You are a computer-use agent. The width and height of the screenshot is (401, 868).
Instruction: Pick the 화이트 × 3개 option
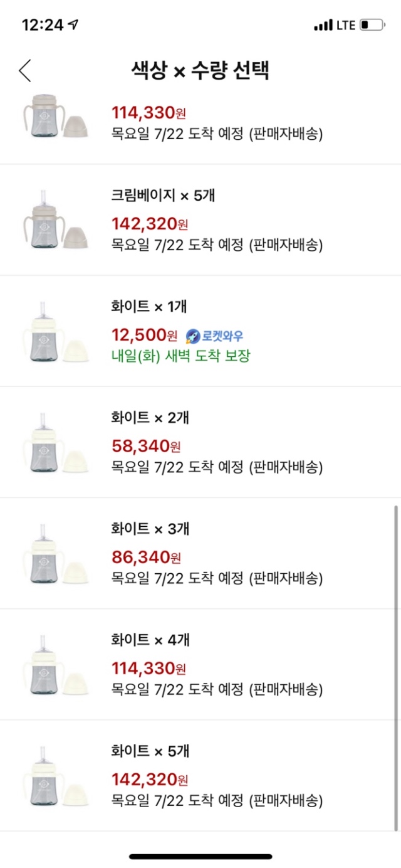pos(200,553)
